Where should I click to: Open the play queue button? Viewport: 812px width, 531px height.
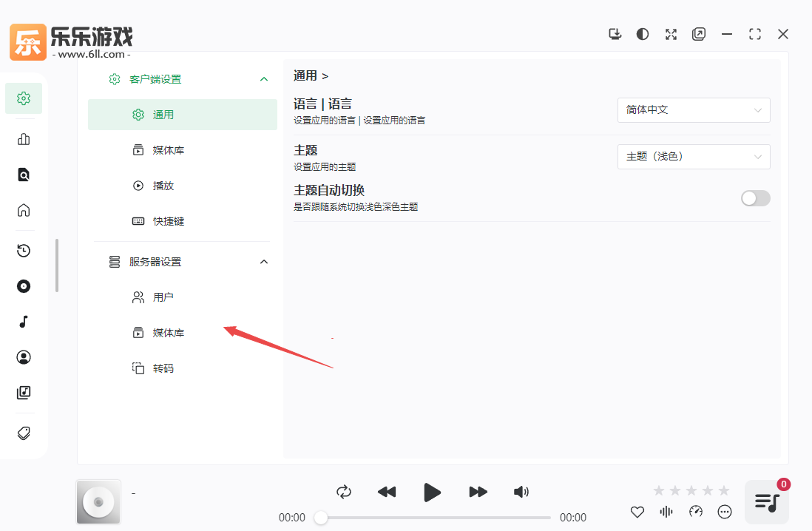click(x=767, y=502)
